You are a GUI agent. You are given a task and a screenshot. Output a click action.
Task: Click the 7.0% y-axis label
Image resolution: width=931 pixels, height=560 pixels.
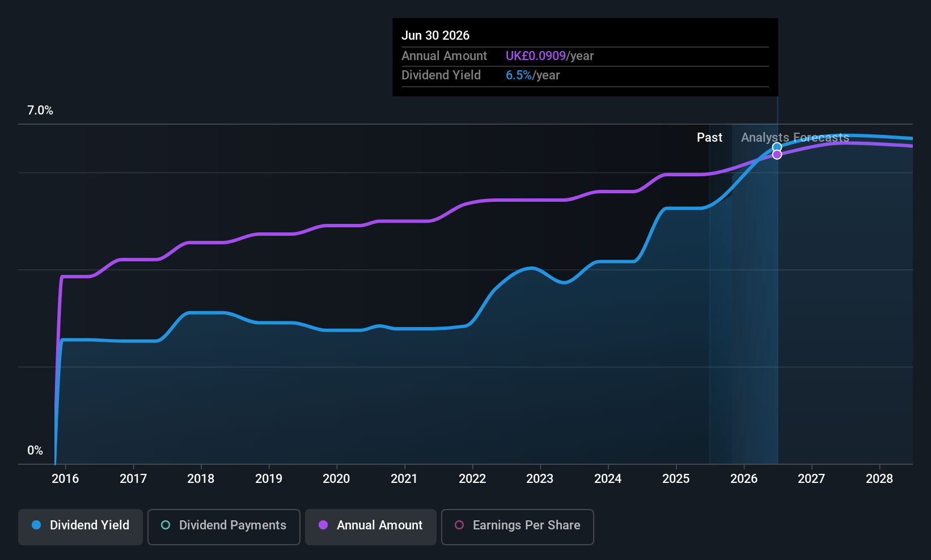[40, 111]
